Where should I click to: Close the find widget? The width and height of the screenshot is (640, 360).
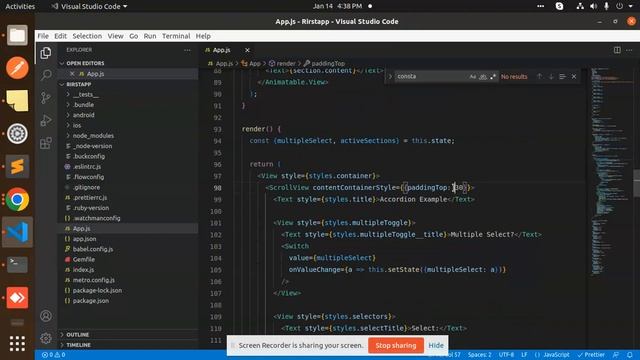[574, 76]
